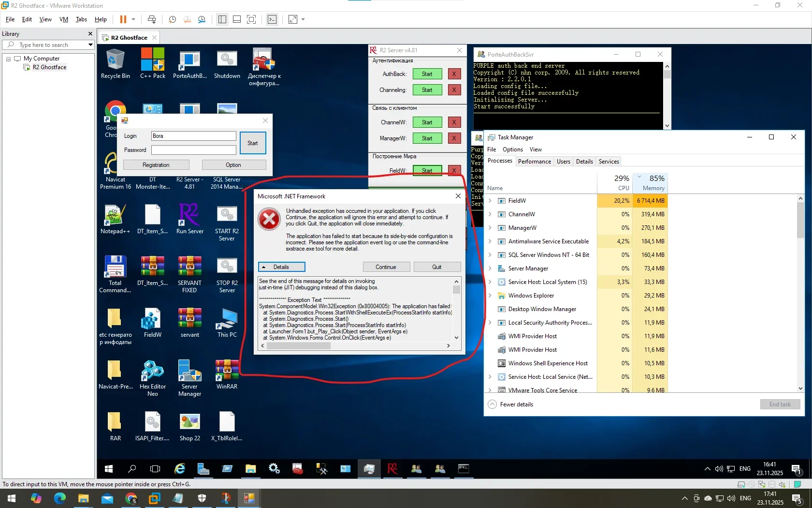Screen dimensions: 812x508
Task: Collapse the Details section in .NET error dialog
Action: click(x=281, y=267)
